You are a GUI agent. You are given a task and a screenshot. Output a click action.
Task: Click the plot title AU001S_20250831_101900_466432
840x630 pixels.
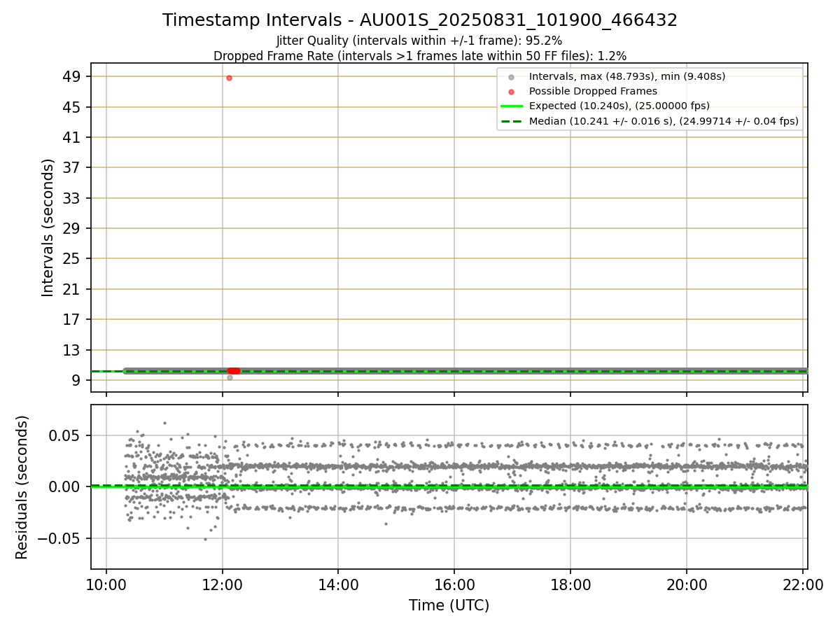click(420, 20)
